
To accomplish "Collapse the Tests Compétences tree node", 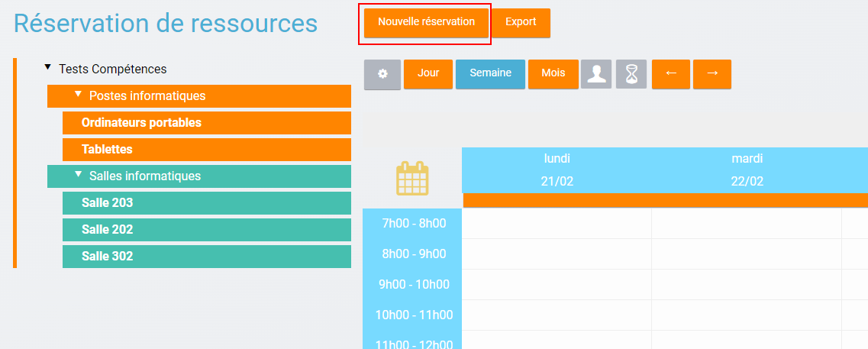I will (48, 68).
